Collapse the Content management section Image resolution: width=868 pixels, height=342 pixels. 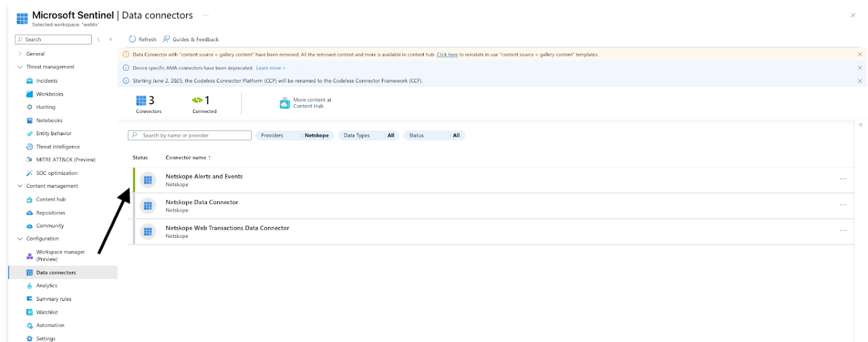20,186
